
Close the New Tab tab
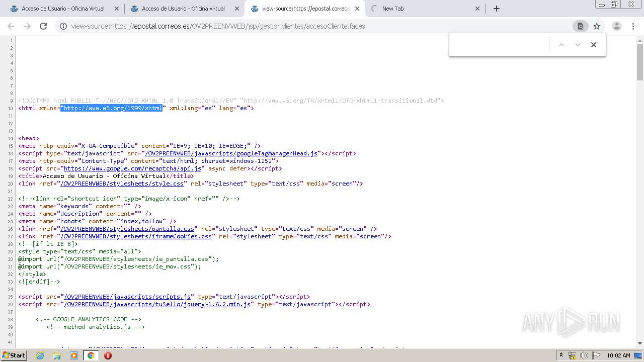[477, 9]
